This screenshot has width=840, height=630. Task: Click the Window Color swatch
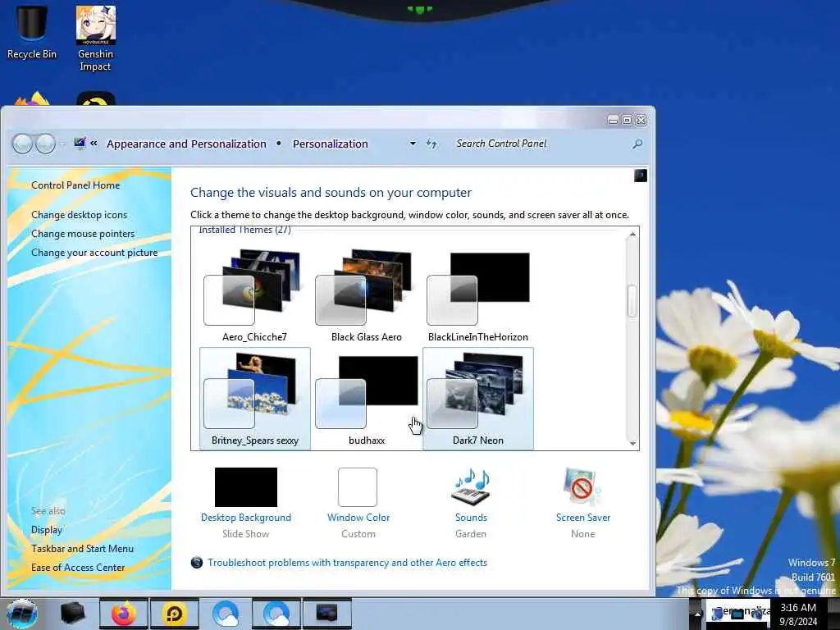tap(358, 487)
